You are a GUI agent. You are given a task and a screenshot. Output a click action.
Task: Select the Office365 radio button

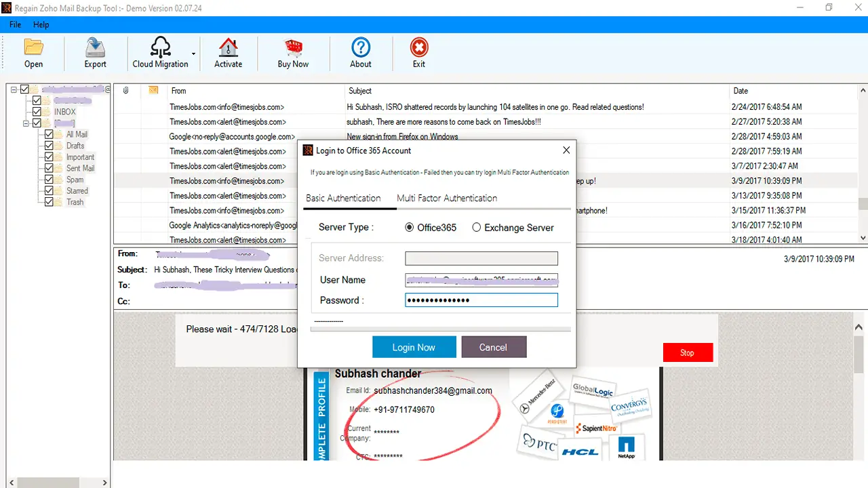point(409,228)
